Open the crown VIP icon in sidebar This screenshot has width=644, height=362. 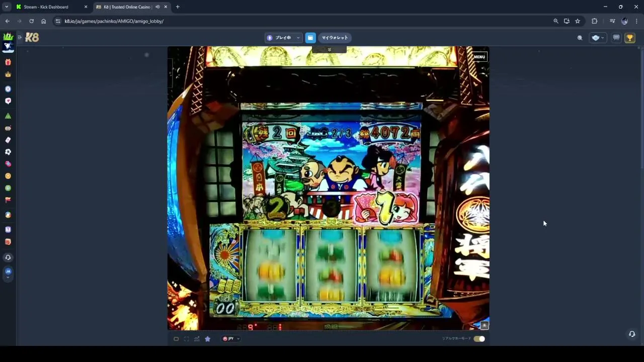(x=8, y=74)
